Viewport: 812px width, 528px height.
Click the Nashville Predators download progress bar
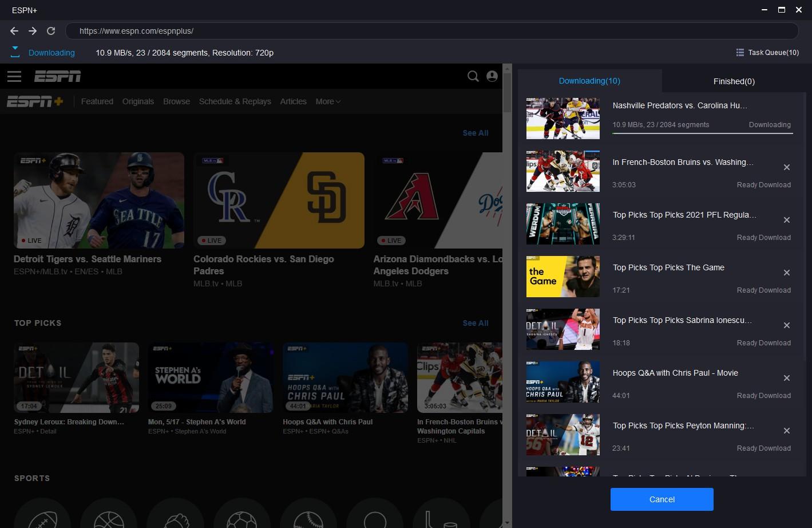click(x=703, y=133)
